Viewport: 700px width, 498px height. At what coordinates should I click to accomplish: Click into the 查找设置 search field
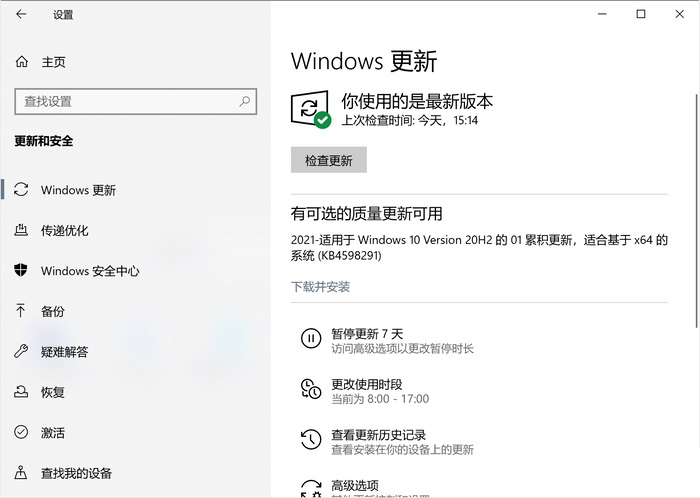[x=125, y=101]
